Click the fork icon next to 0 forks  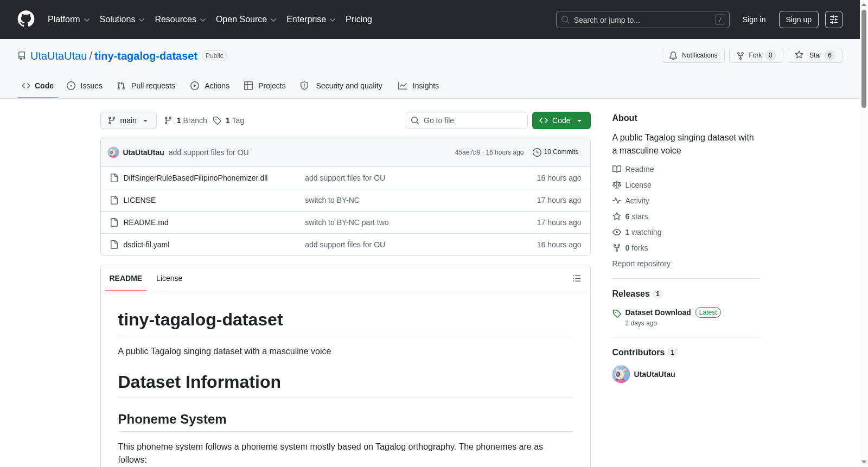617,248
